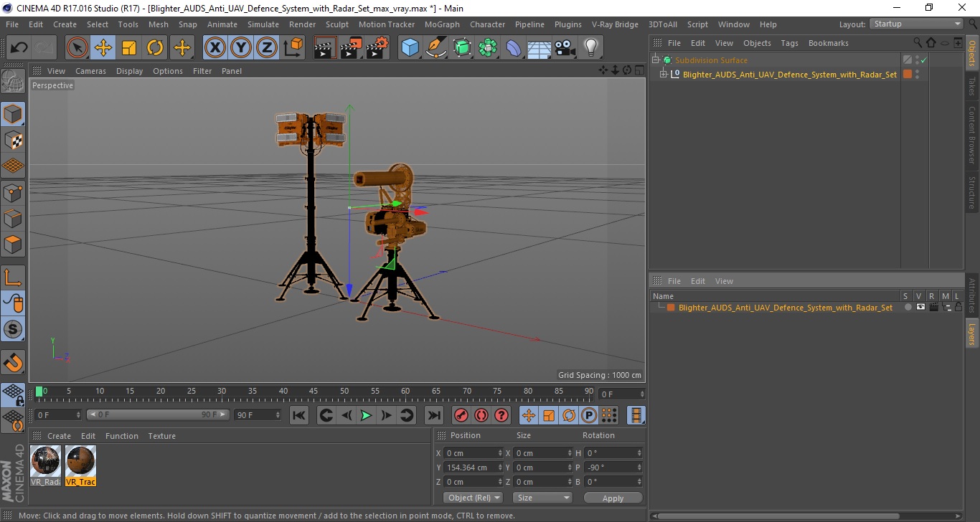
Task: Click the timeline frame range slider
Action: pos(158,414)
